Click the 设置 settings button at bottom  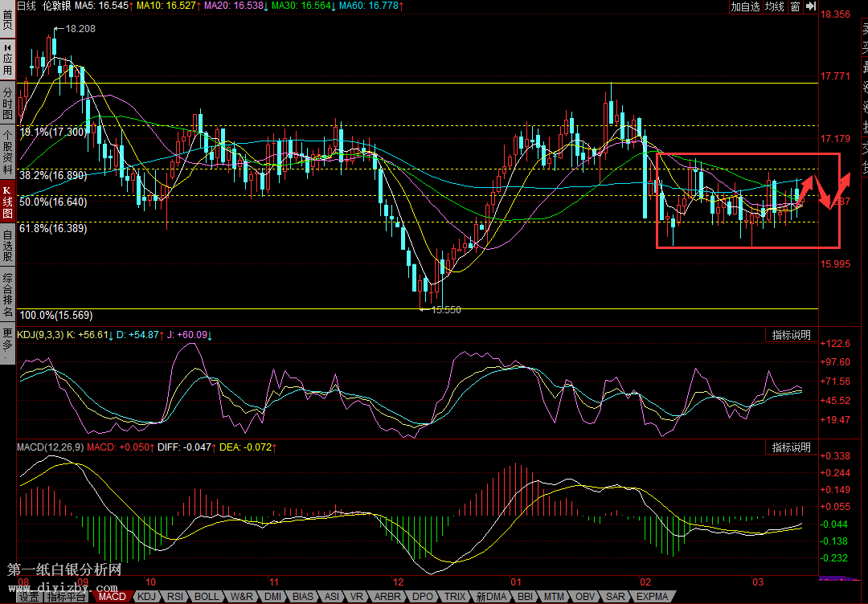point(29,597)
